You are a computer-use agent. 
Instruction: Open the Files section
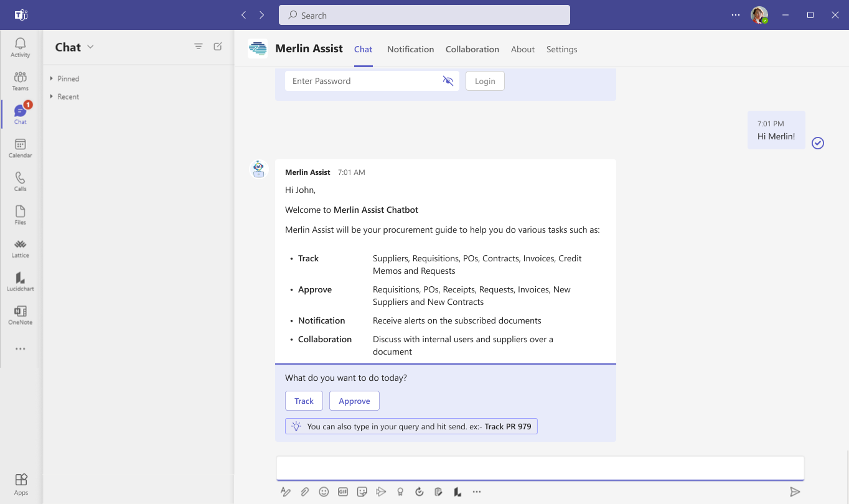pos(21,215)
